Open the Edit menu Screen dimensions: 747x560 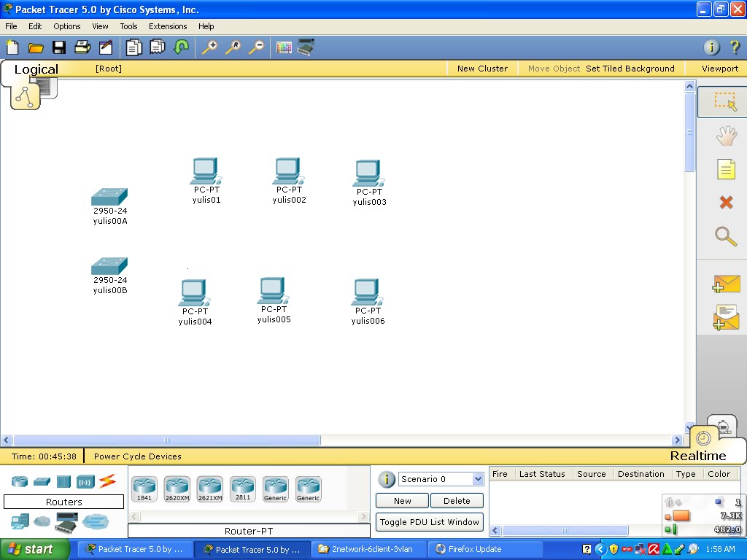coord(35,26)
